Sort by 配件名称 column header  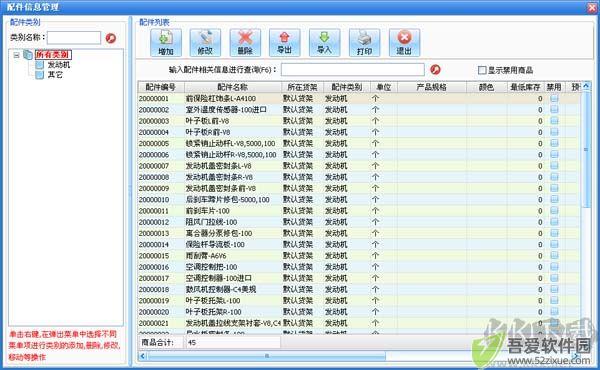point(233,87)
